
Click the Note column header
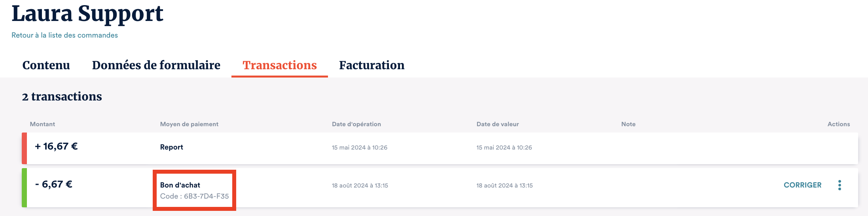628,124
